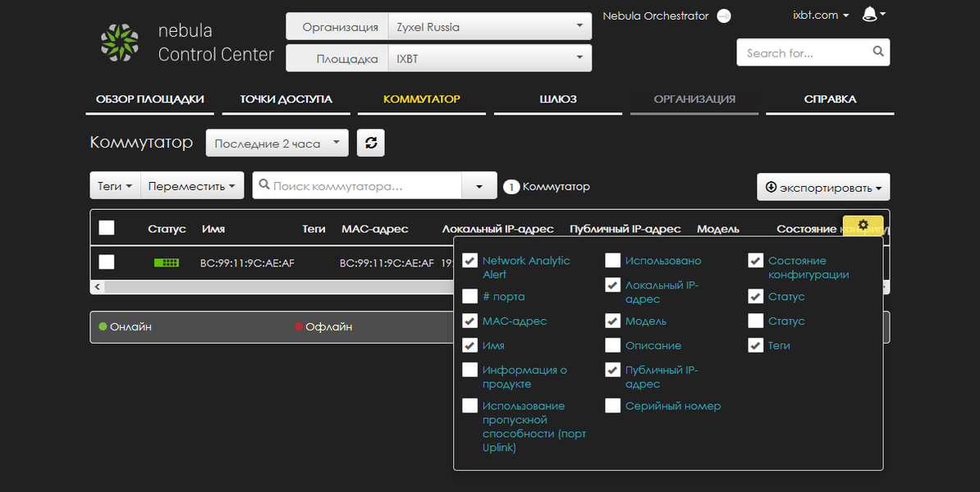The height and width of the screenshot is (492, 980).
Task: Click the left scroll arrow of horizontal scrollbar
Action: pyautogui.click(x=96, y=287)
